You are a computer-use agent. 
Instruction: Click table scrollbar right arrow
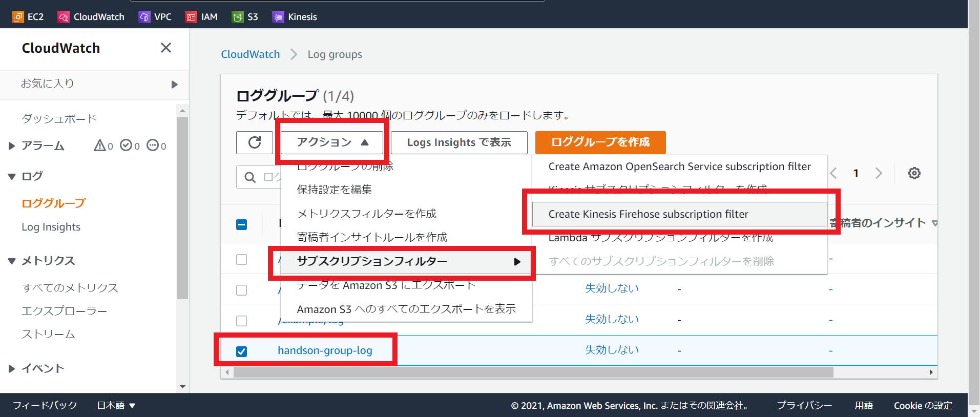pyautogui.click(x=931, y=372)
